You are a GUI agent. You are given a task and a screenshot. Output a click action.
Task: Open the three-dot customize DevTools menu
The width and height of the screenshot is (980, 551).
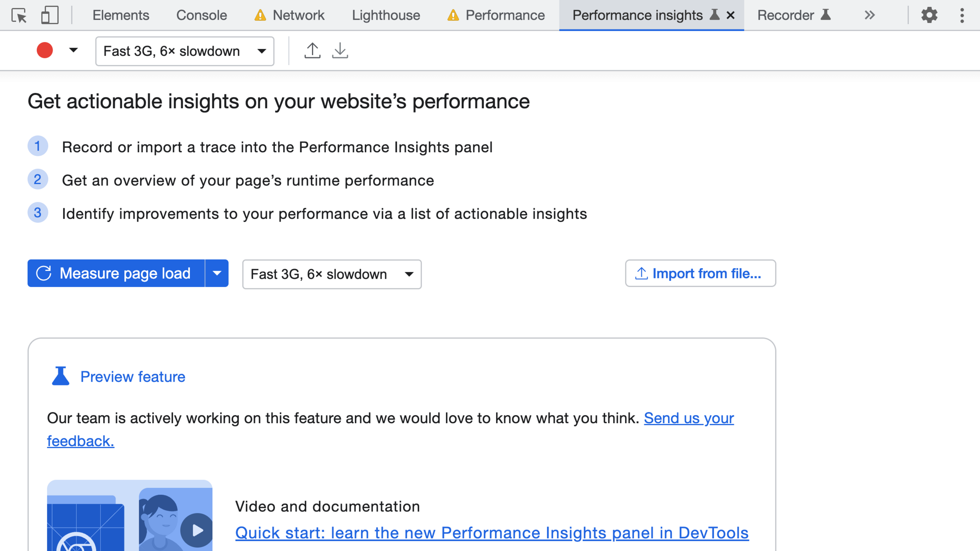tap(962, 16)
